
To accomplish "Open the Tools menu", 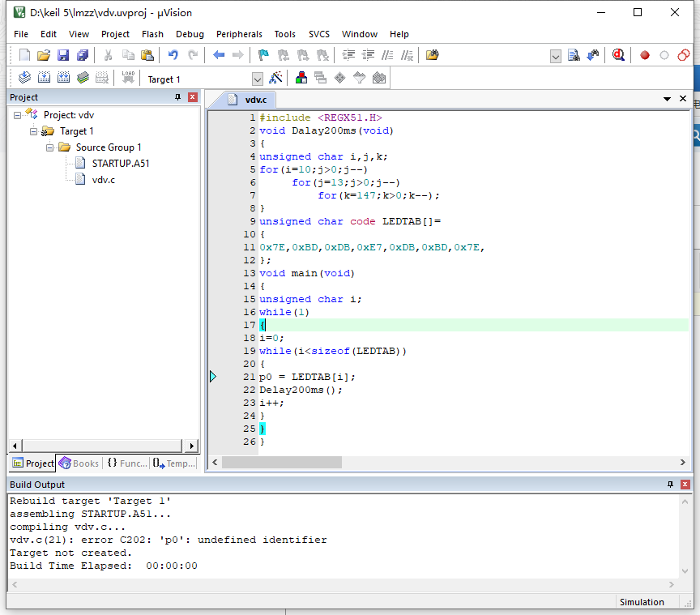I will 285,34.
